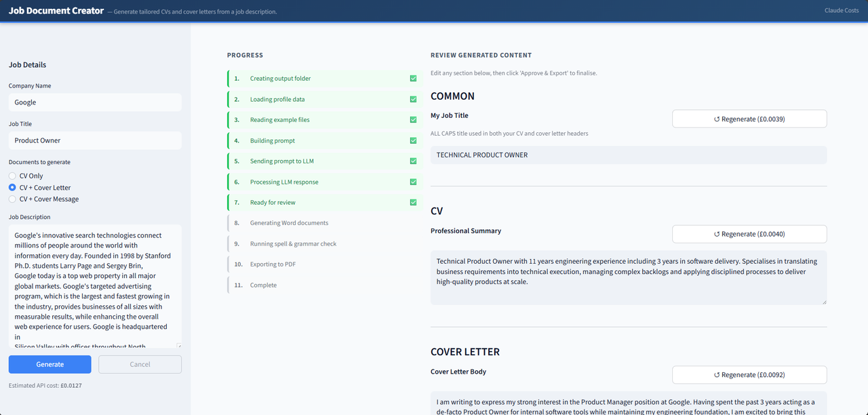Click the checkmark icon on Processing LLM response
The height and width of the screenshot is (415, 868).
[412, 182]
